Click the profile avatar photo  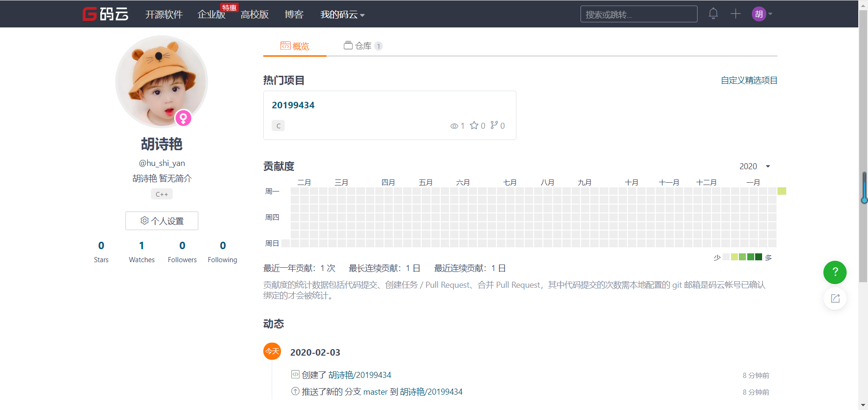pyautogui.click(x=162, y=82)
